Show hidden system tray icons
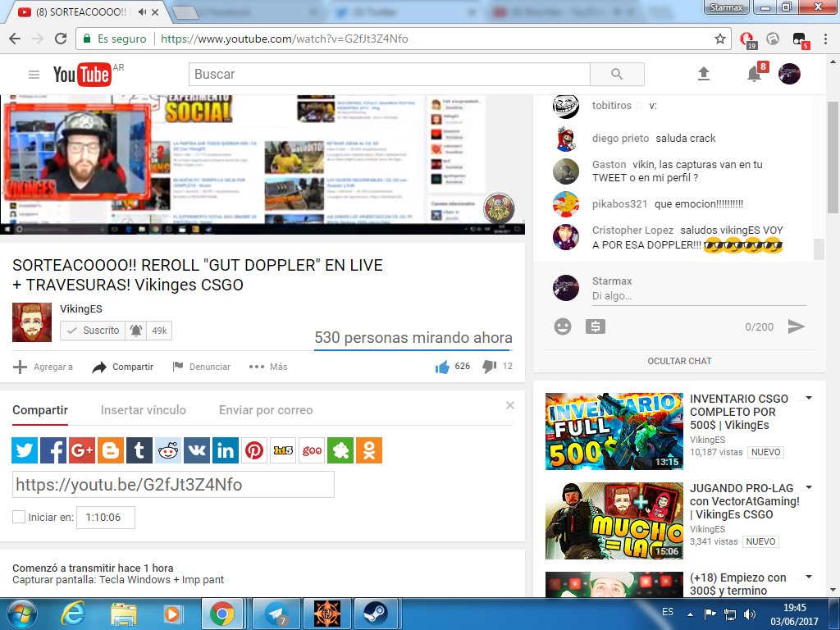Viewport: 840px width, 630px height. [x=690, y=614]
